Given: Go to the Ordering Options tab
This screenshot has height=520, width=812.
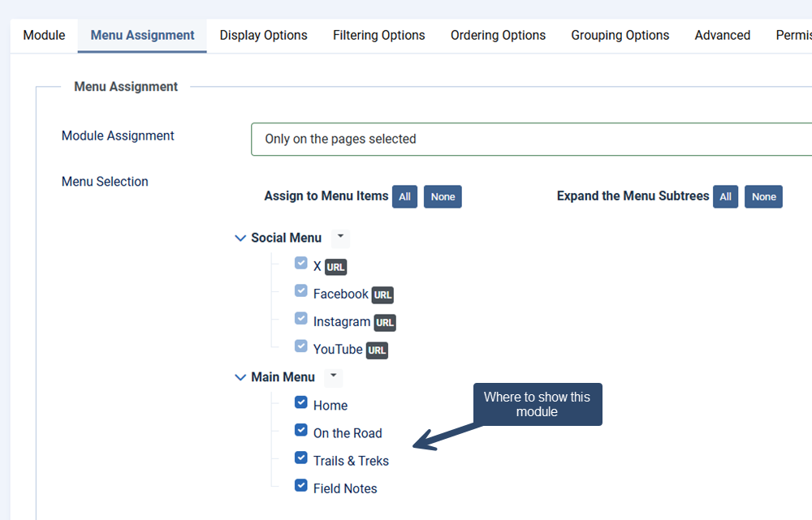Looking at the screenshot, I should [498, 35].
